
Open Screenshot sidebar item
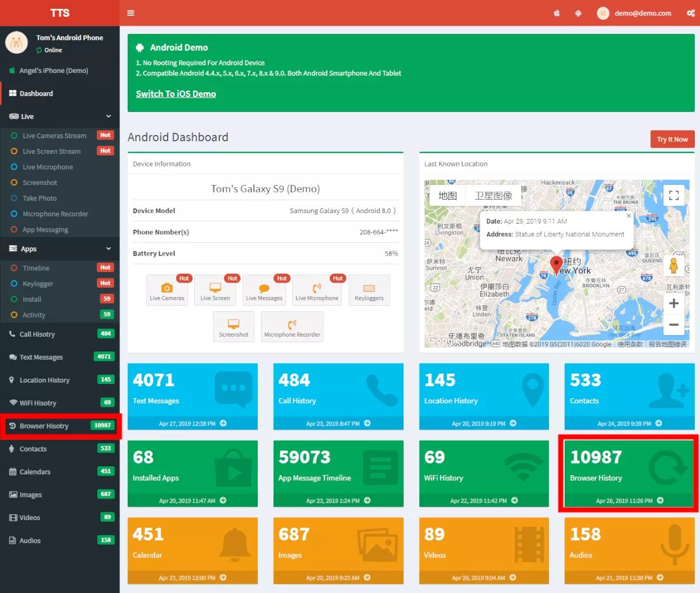pyautogui.click(x=60, y=183)
